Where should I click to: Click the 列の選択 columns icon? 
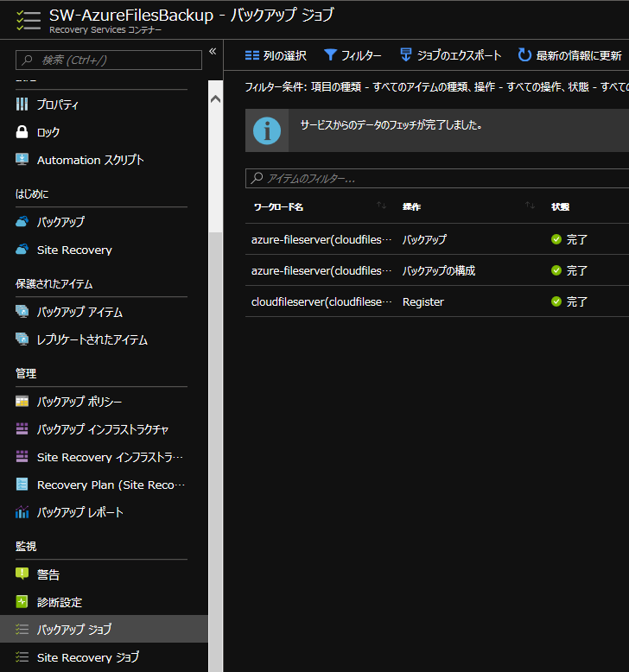(x=252, y=55)
